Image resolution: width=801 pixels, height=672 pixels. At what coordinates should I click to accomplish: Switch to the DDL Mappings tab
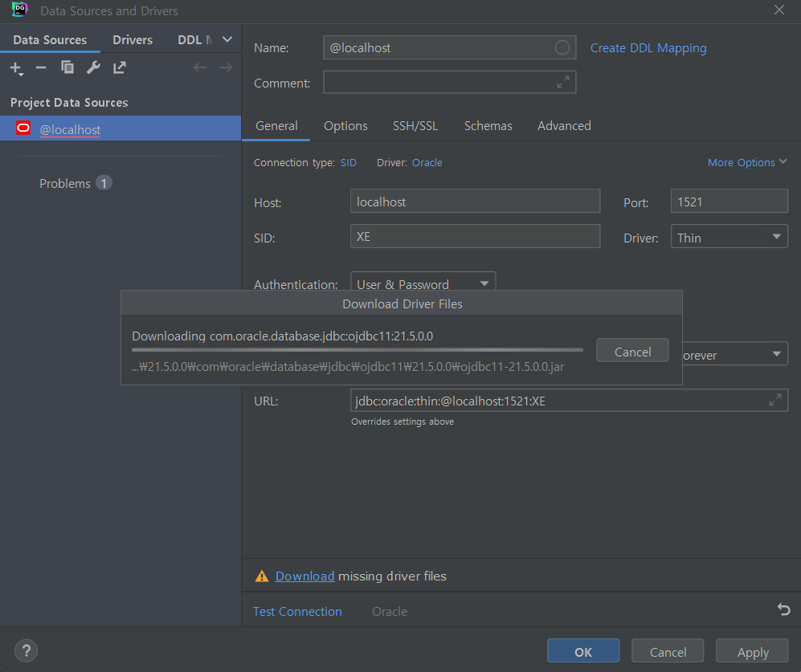click(x=195, y=39)
